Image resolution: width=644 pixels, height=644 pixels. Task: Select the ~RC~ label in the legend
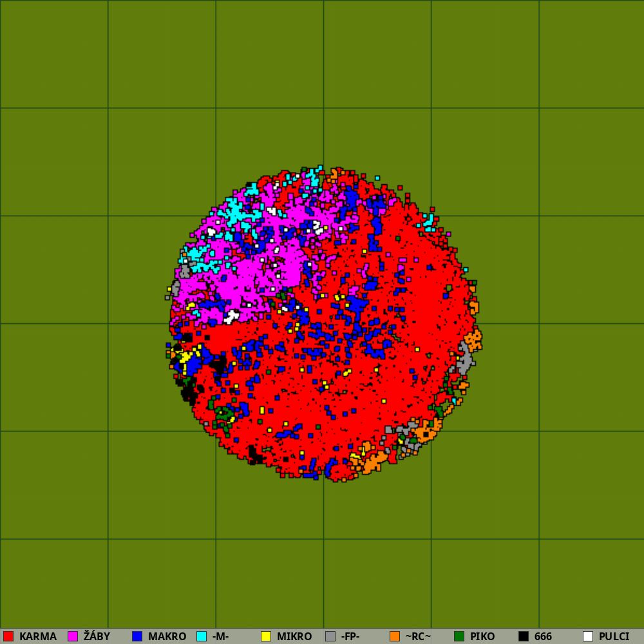click(418, 637)
